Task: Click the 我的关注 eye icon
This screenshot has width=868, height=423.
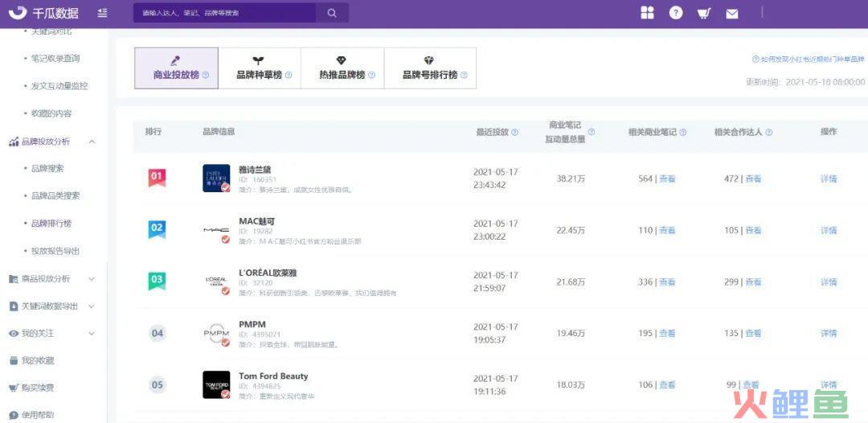Action: (x=14, y=333)
